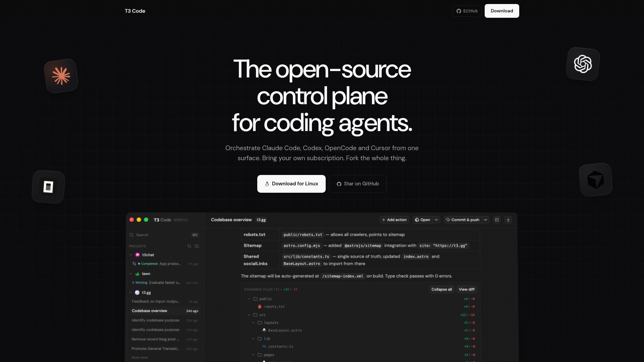Image resolution: width=644 pixels, height=362 pixels.
Task: Open the 'Feedback on input-outpu...' thread
Action: 165,301
